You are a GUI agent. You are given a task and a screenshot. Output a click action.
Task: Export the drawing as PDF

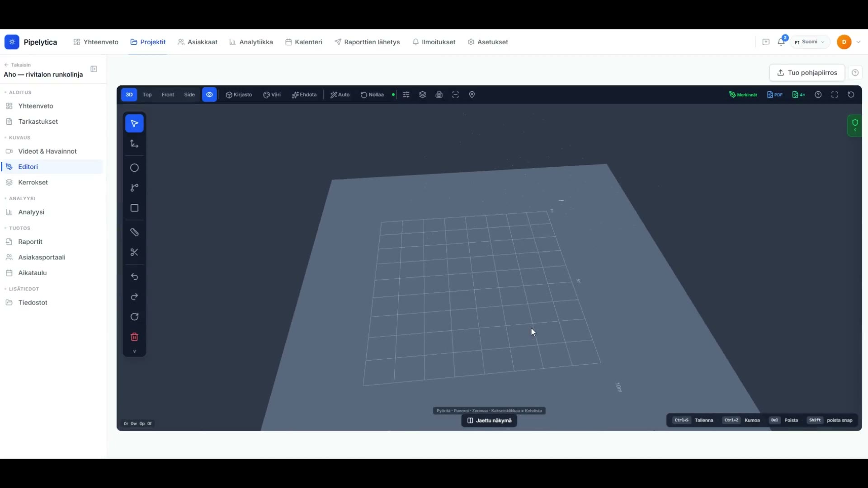(x=775, y=95)
